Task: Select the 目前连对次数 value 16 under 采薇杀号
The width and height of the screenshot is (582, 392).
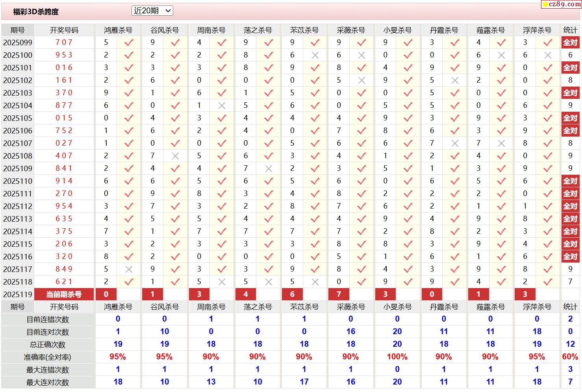Action: pos(350,332)
